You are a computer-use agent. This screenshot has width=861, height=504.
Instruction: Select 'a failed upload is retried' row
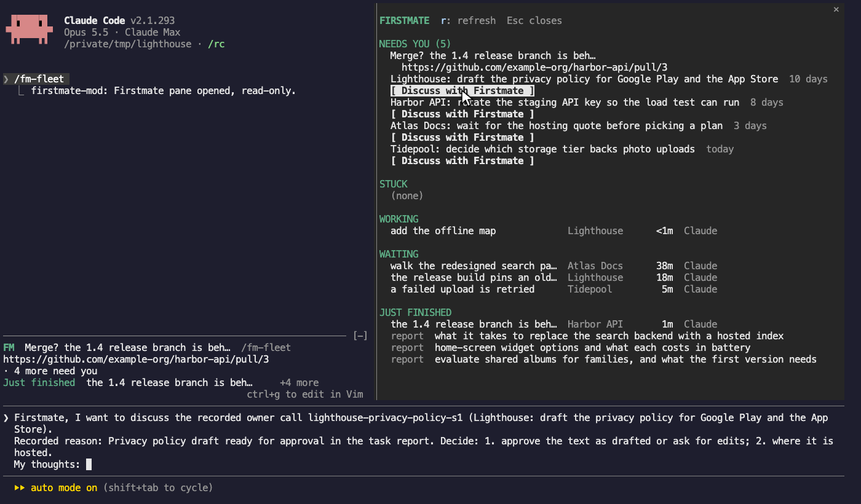[x=553, y=289]
